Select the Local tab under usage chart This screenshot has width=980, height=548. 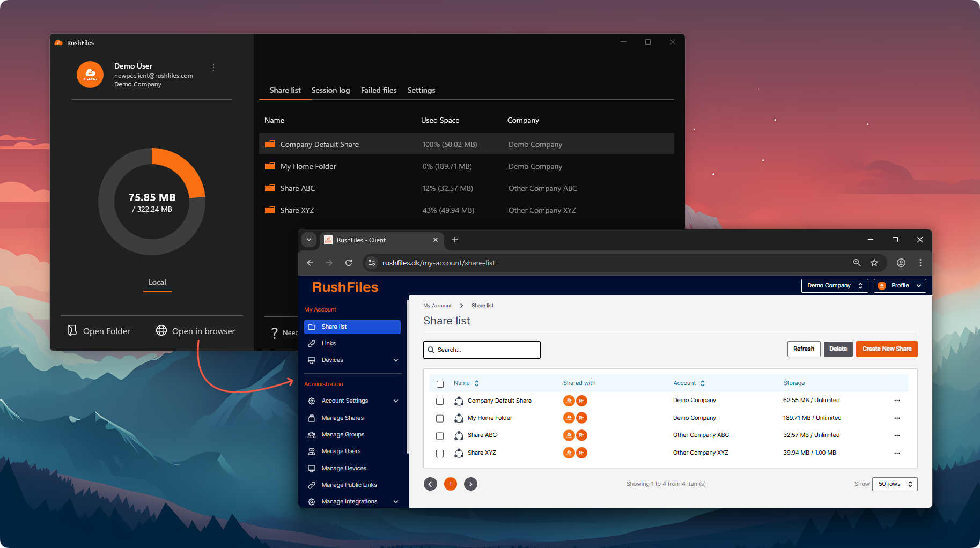tap(157, 282)
